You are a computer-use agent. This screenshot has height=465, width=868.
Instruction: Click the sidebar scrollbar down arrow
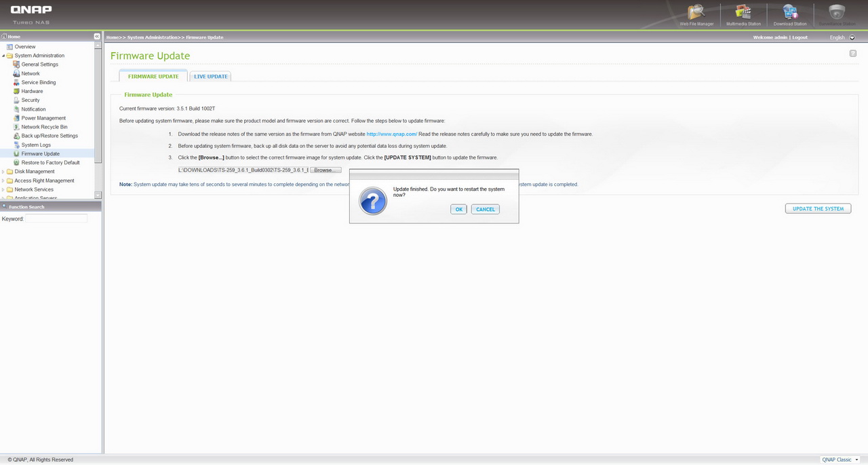click(98, 196)
